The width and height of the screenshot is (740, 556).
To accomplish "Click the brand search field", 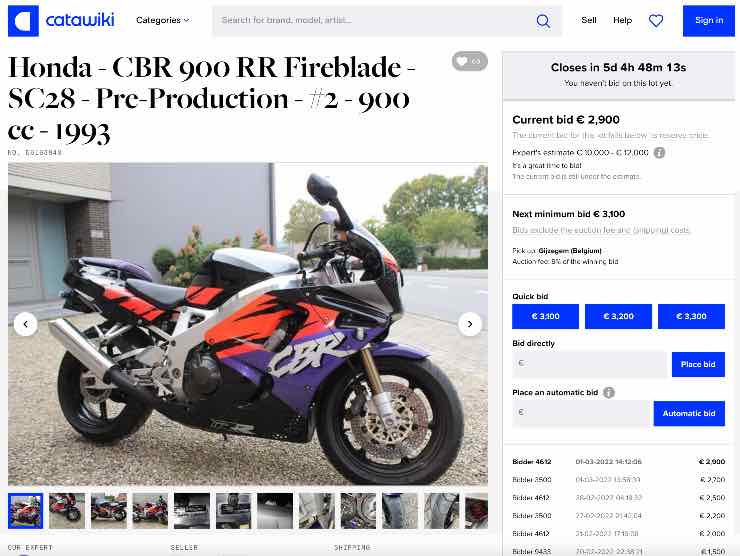I will pos(373,21).
